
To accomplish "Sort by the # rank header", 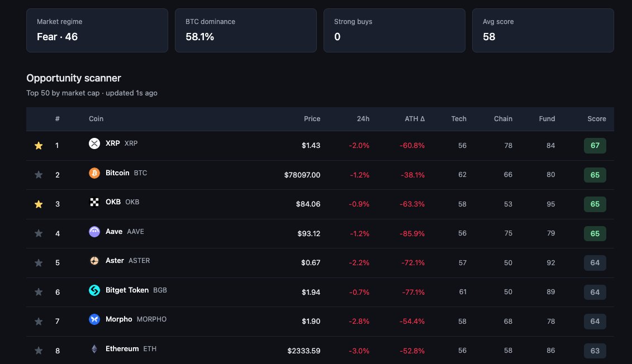I will [x=57, y=119].
